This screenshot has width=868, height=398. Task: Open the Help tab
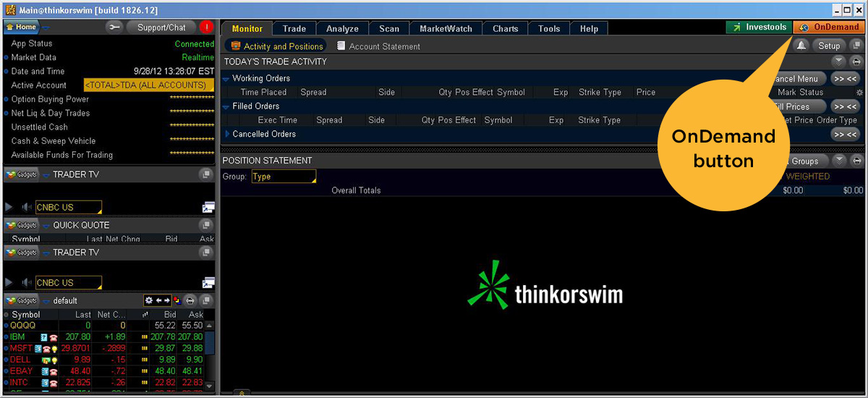click(x=590, y=28)
